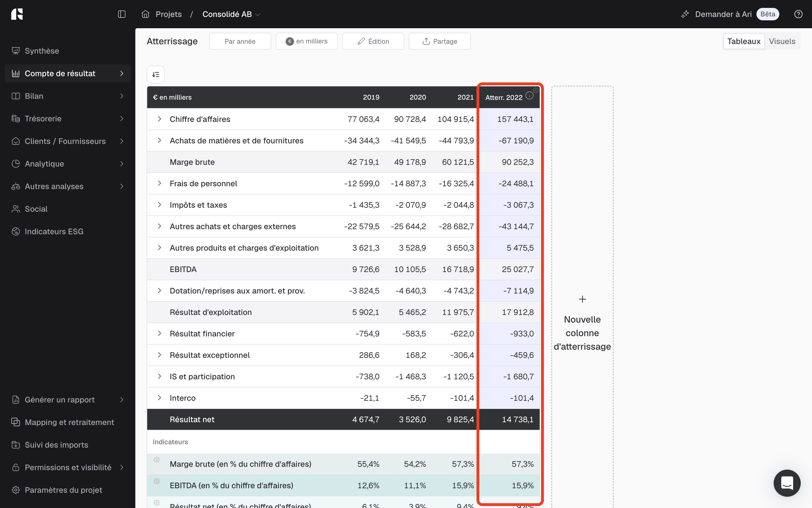
Task: Click the Marge brute row label
Action: click(x=192, y=162)
